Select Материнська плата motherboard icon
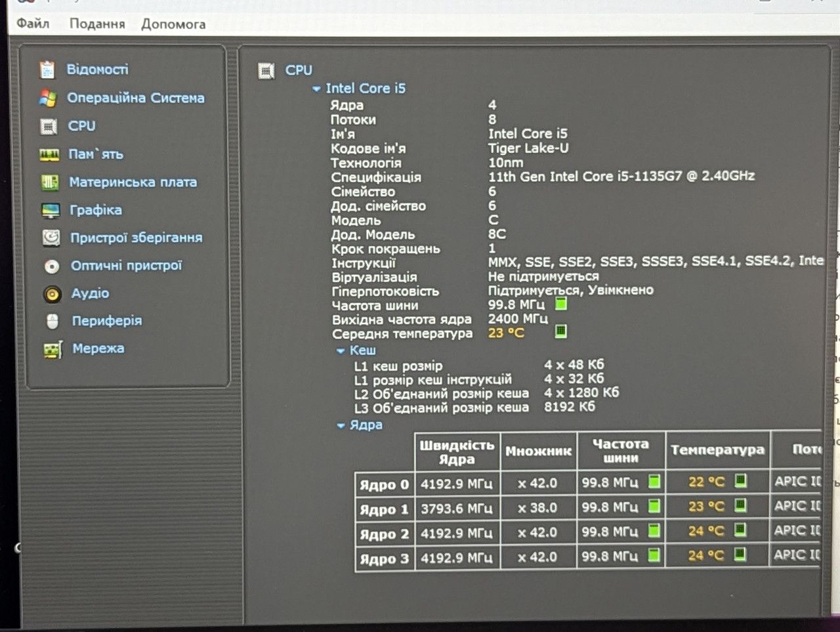Viewport: 840px width, 632px height. click(50, 182)
